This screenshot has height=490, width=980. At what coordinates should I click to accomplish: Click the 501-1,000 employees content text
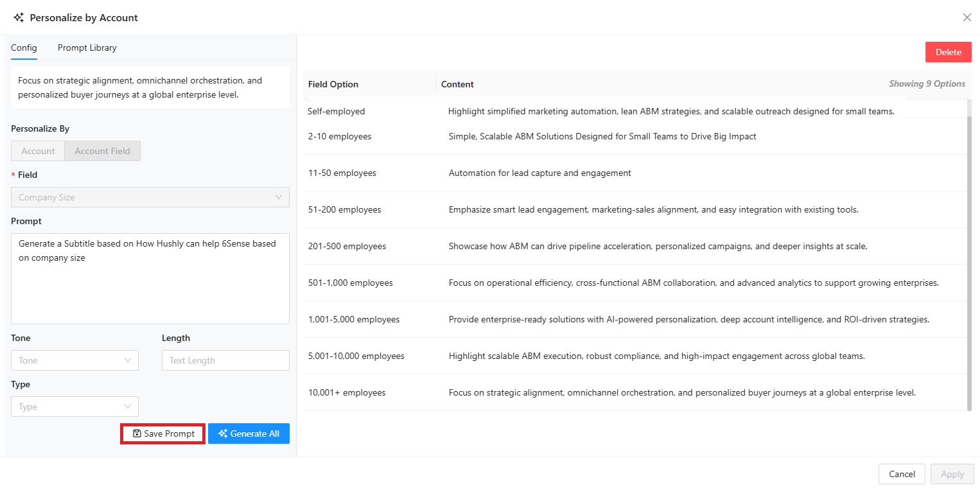click(694, 283)
